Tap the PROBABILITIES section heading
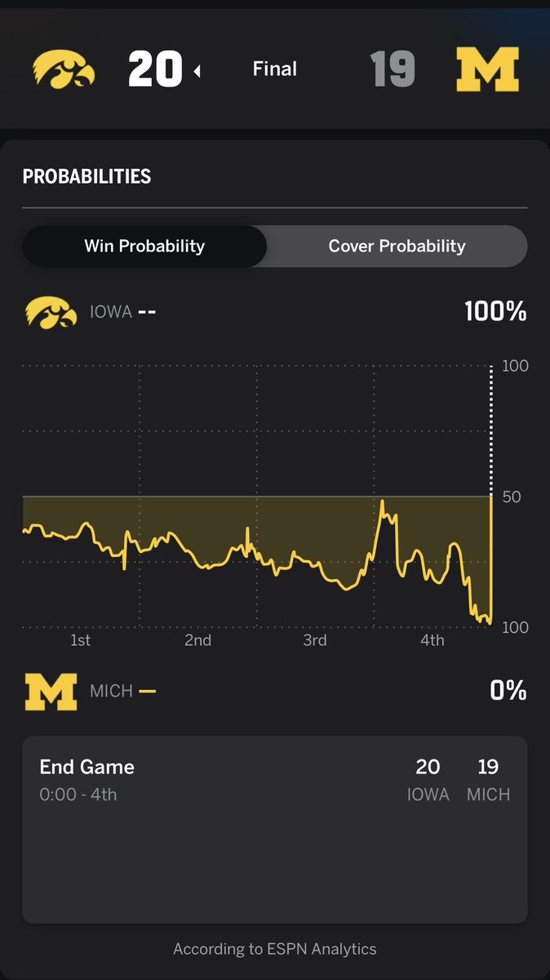This screenshot has height=980, width=550. (x=86, y=176)
